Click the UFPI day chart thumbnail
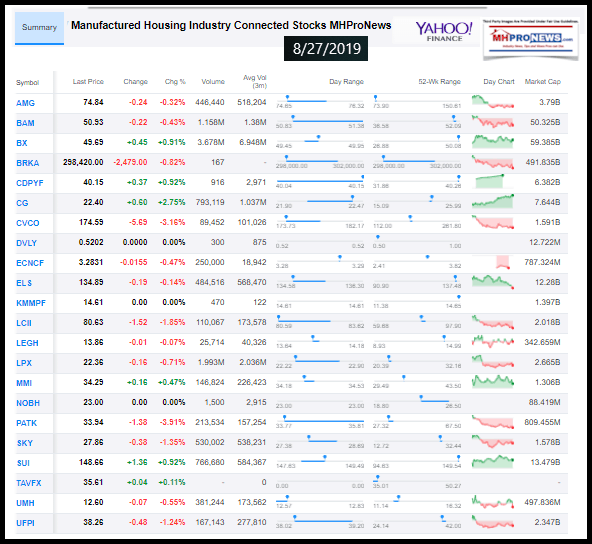The width and height of the screenshot is (592, 544). coord(493,522)
